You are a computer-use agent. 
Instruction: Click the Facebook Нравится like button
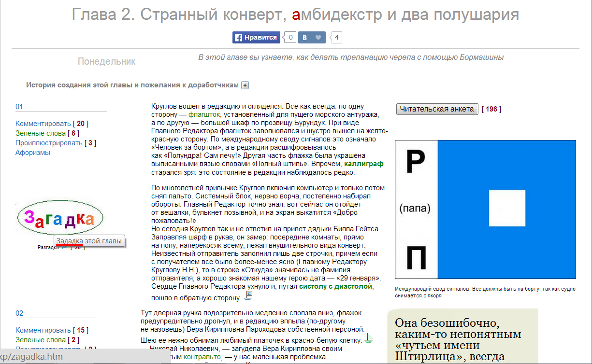tap(256, 37)
